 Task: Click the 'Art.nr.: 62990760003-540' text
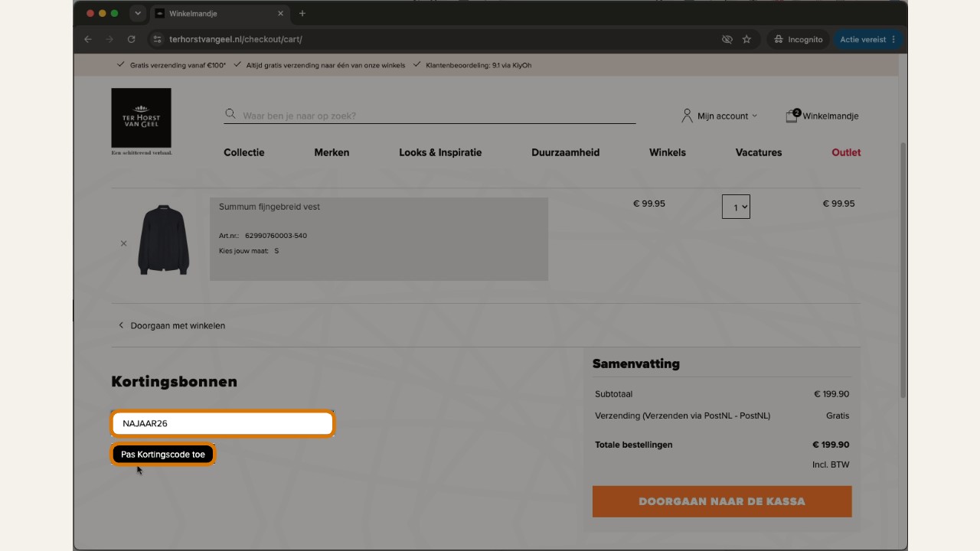tap(263, 236)
